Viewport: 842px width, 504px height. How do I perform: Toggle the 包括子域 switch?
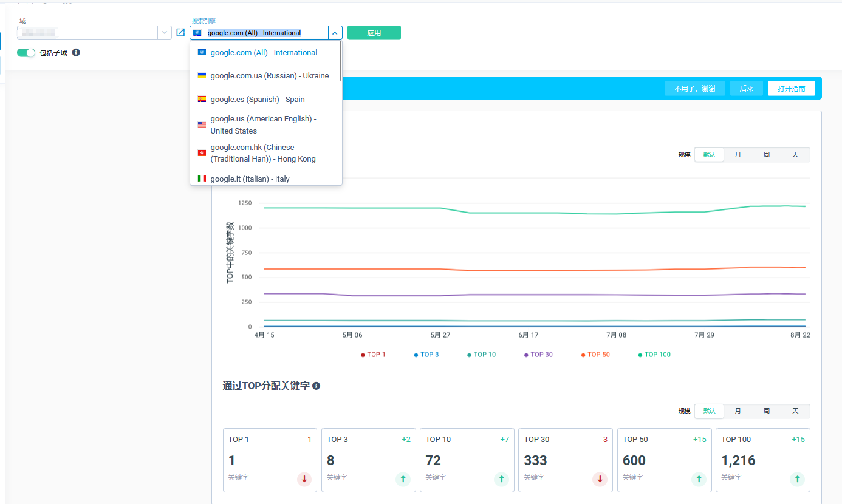26,53
